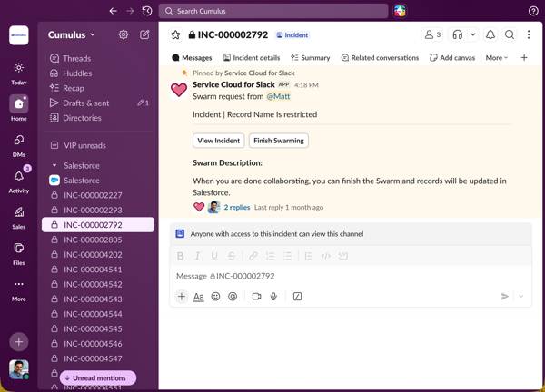Open the history clock icon

pos(147,11)
